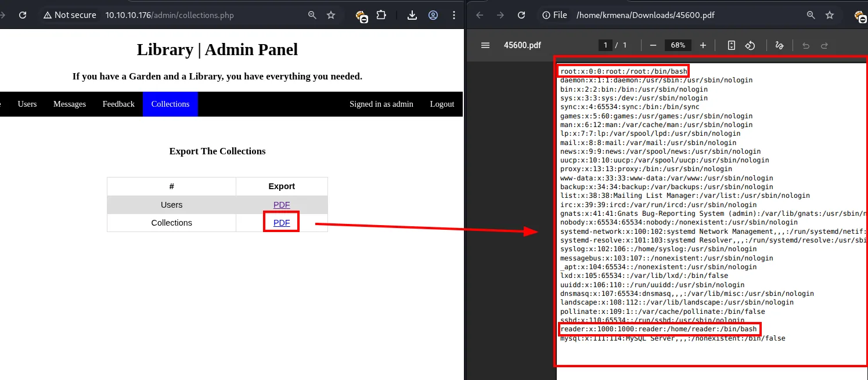Image resolution: width=868 pixels, height=380 pixels.
Task: Open cookie extension icon in left browser
Action: (362, 16)
